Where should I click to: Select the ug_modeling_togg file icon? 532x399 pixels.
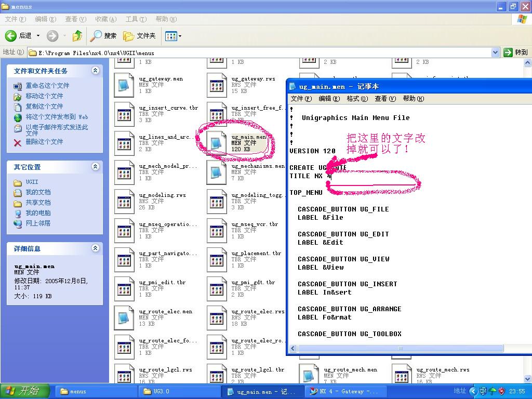tap(217, 202)
